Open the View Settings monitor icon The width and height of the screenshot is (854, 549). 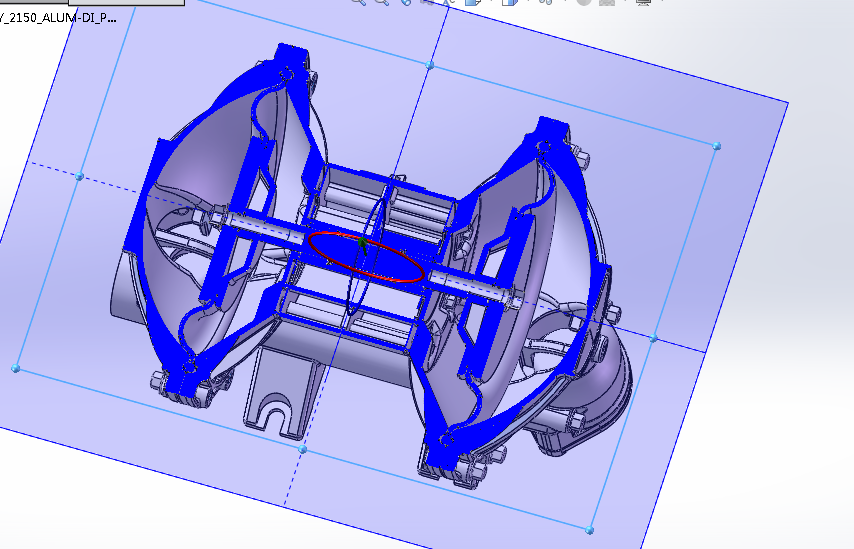coord(644,2)
